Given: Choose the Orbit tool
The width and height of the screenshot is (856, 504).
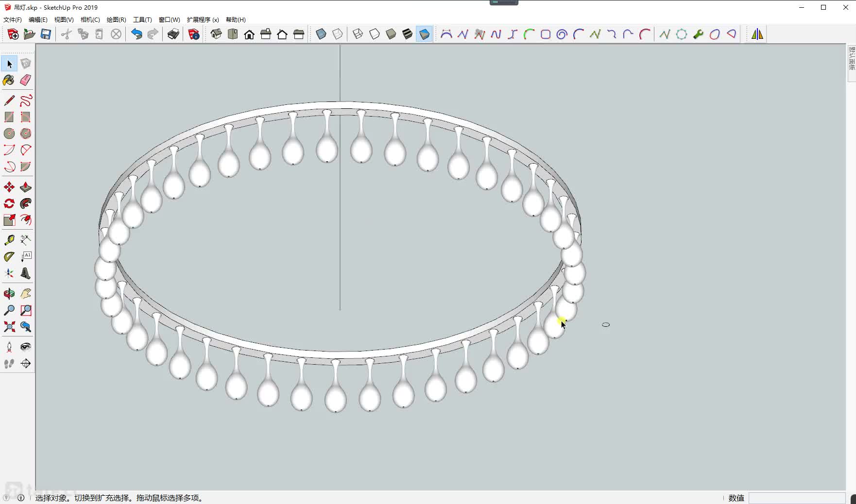Looking at the screenshot, I should click(x=9, y=294).
